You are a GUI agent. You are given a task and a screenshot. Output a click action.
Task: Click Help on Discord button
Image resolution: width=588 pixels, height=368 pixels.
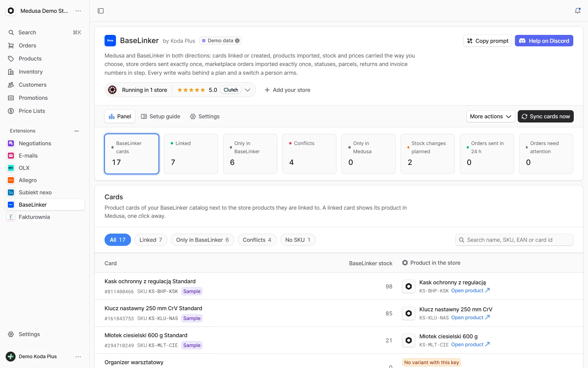point(544,41)
